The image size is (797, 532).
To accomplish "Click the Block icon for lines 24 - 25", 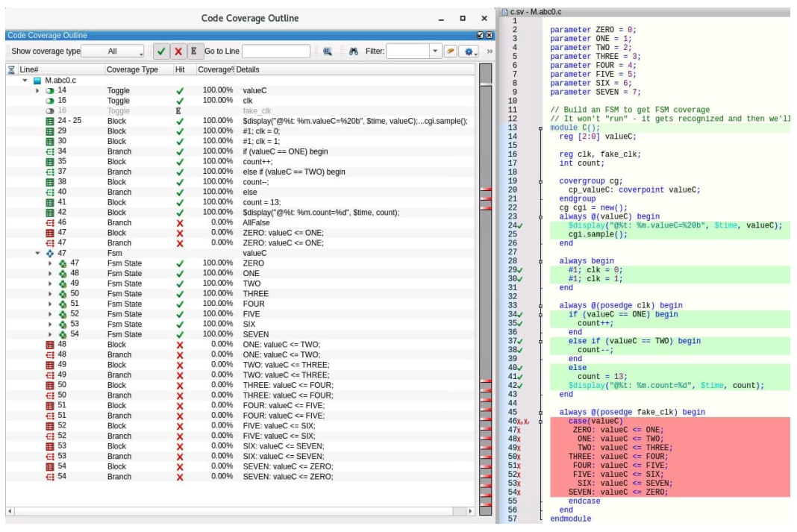I will [x=49, y=121].
